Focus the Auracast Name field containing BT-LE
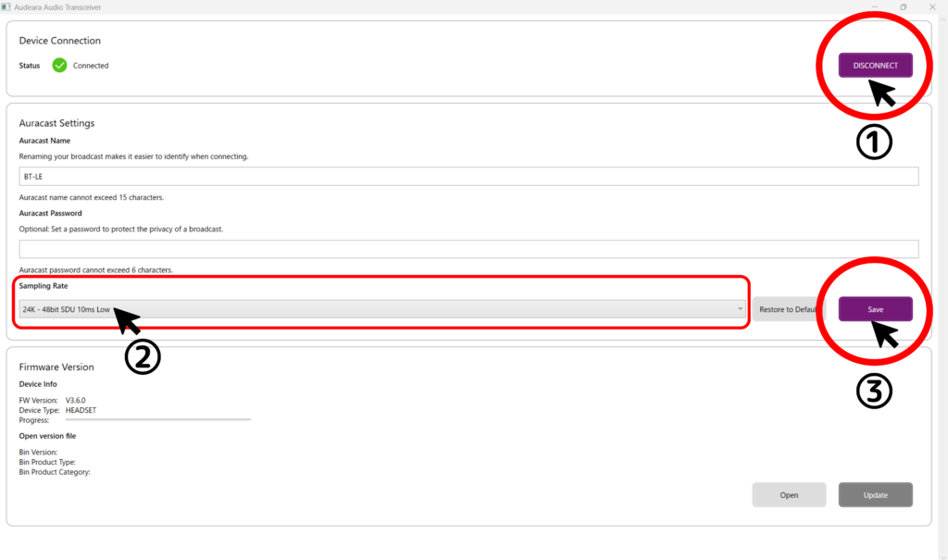Viewport: 948px width, 560px height. (468, 176)
